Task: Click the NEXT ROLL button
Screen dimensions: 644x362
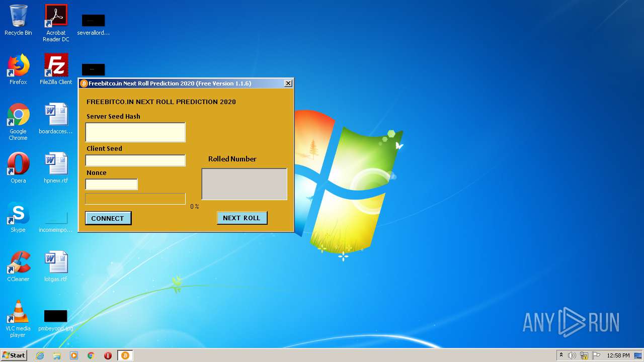Action: [242, 218]
